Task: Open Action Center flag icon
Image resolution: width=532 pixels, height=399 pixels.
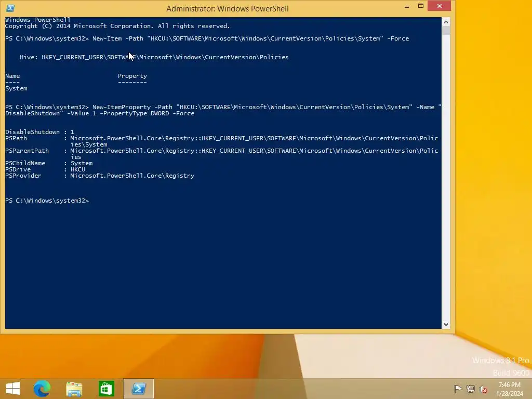Action: point(458,389)
